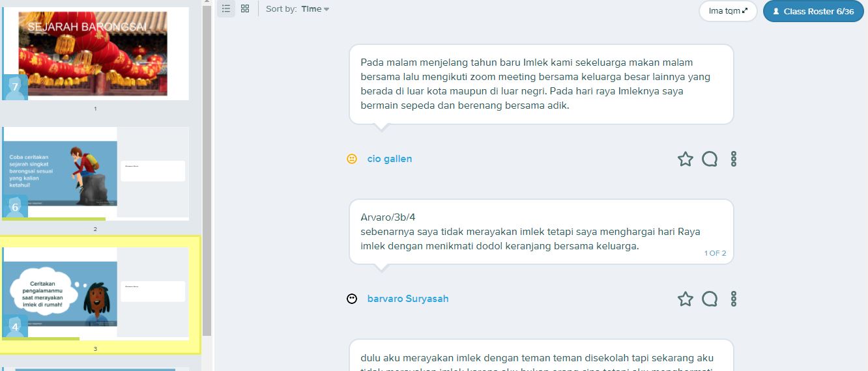Viewport: 868px width, 371px height.
Task: Open more options for cio gallen
Action: point(734,159)
